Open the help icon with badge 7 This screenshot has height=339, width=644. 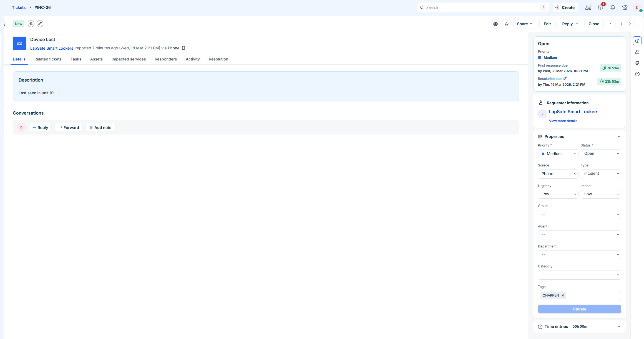(x=601, y=7)
